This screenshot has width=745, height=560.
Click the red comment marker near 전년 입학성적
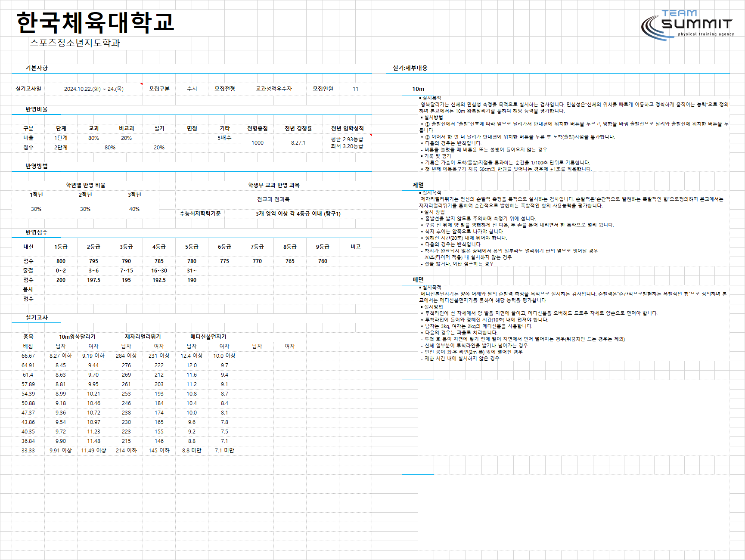tap(370, 135)
